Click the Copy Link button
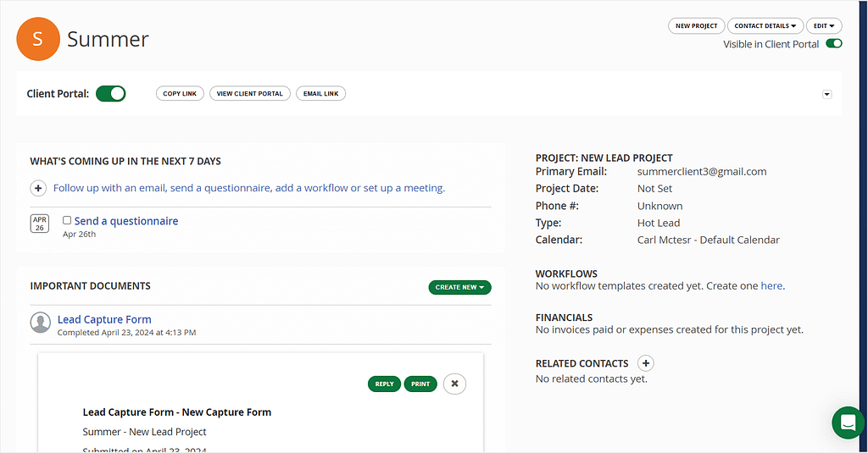This screenshot has width=868, height=453. pos(180,94)
